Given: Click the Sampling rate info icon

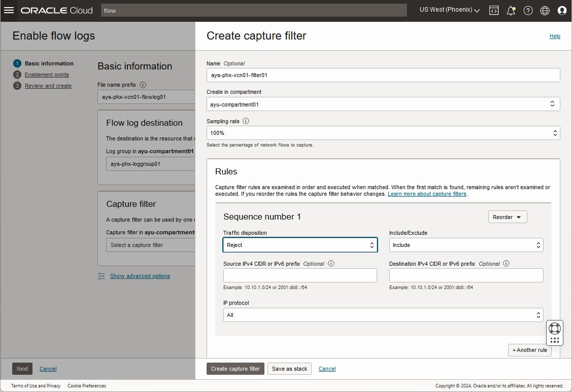Looking at the screenshot, I should coord(246,121).
